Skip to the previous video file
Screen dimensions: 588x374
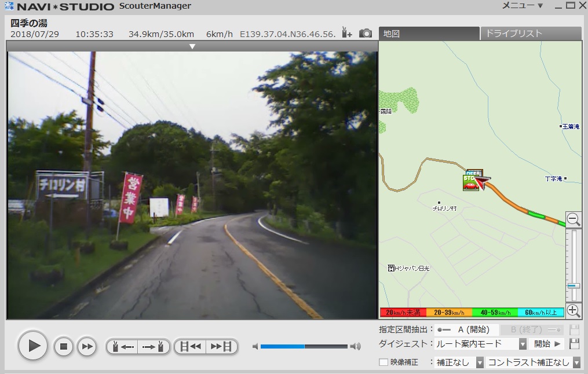pos(191,346)
